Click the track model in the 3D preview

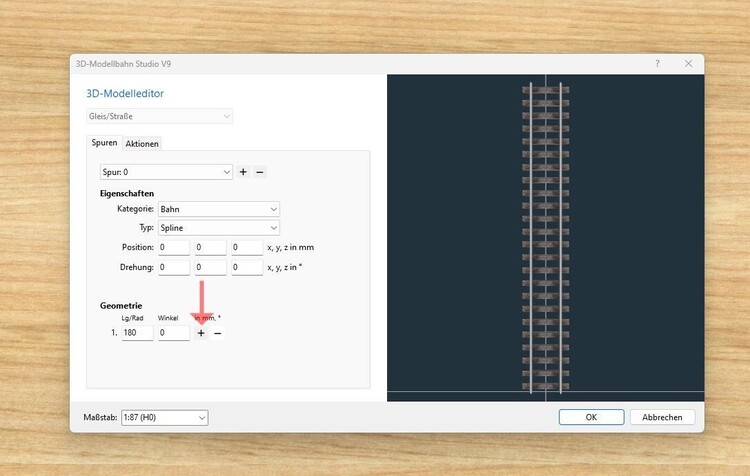click(x=546, y=238)
